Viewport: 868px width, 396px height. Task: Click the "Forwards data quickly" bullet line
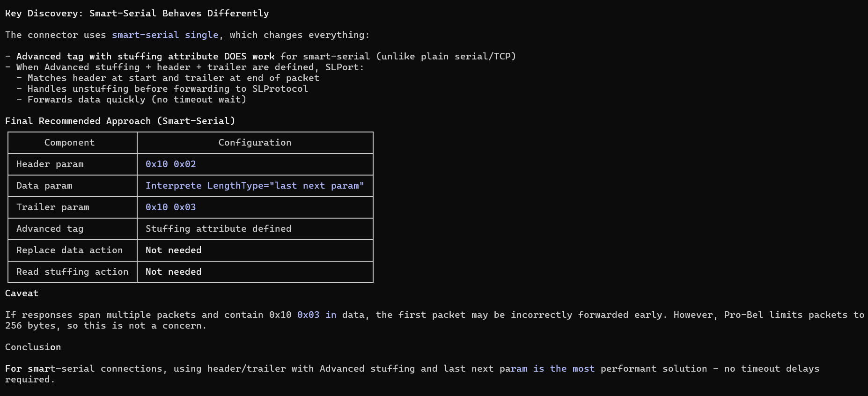pyautogui.click(x=137, y=100)
